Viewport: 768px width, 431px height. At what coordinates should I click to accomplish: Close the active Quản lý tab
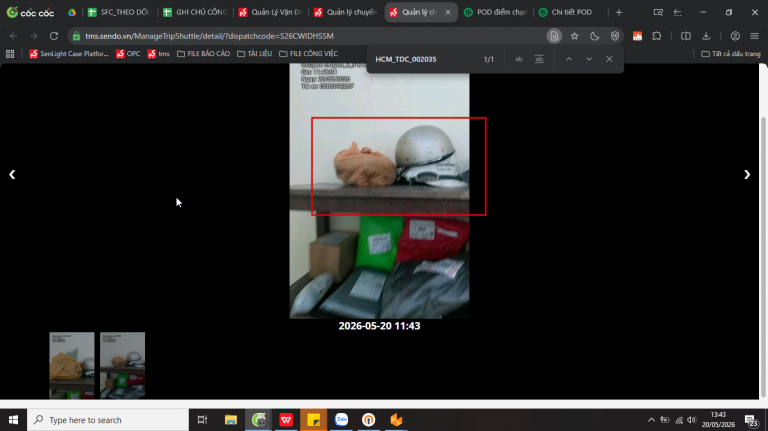pyautogui.click(x=448, y=12)
